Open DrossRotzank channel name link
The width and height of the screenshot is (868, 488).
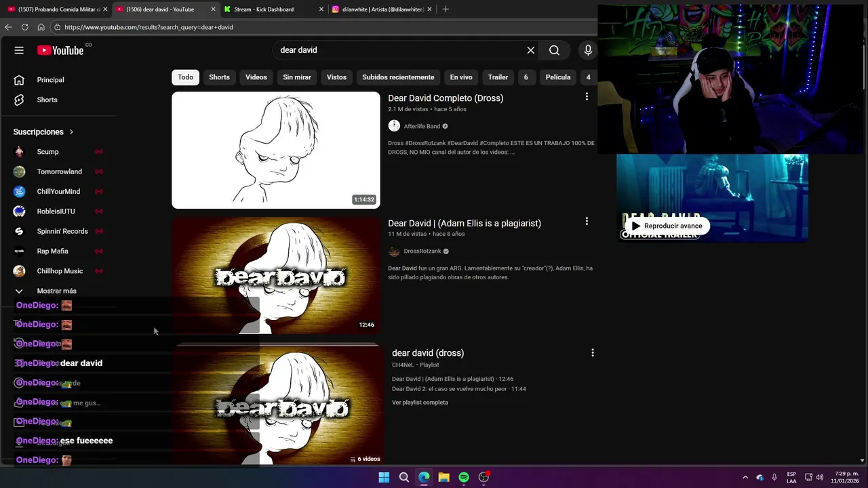(x=422, y=251)
